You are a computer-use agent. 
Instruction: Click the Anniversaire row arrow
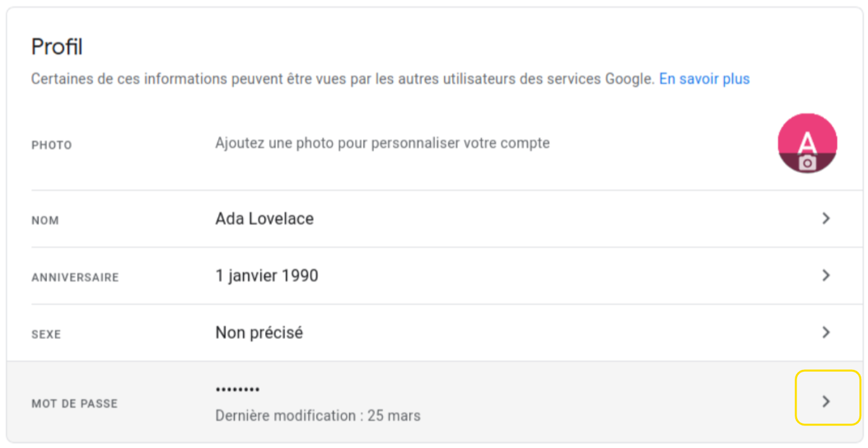[826, 275]
